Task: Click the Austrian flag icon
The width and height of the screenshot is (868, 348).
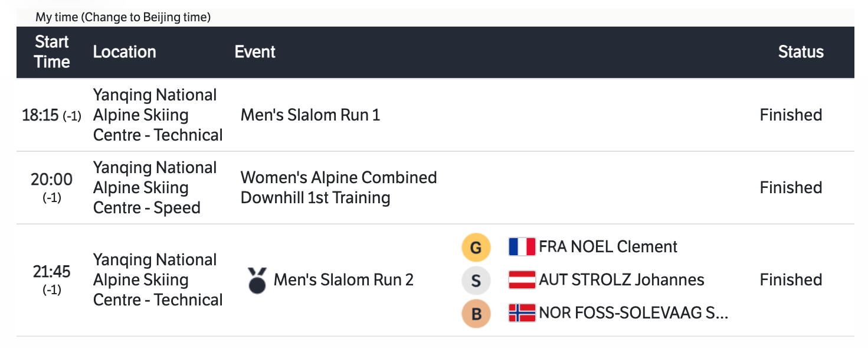Action: pyautogui.click(x=522, y=280)
